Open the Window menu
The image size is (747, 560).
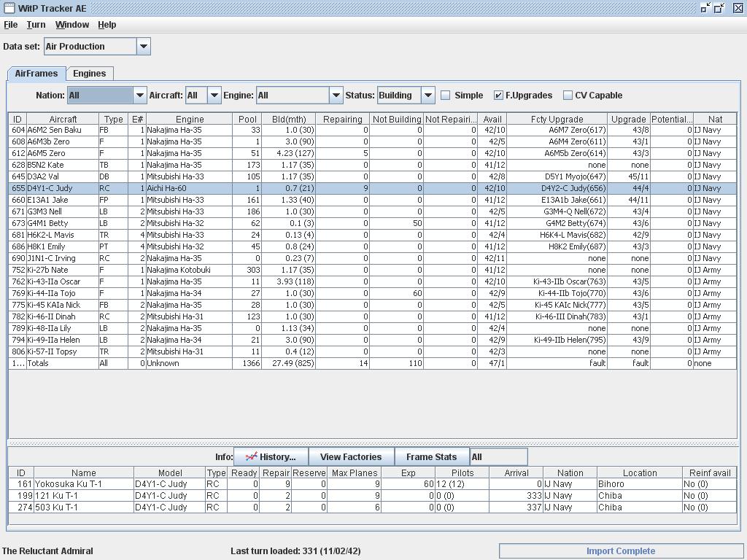pos(72,25)
